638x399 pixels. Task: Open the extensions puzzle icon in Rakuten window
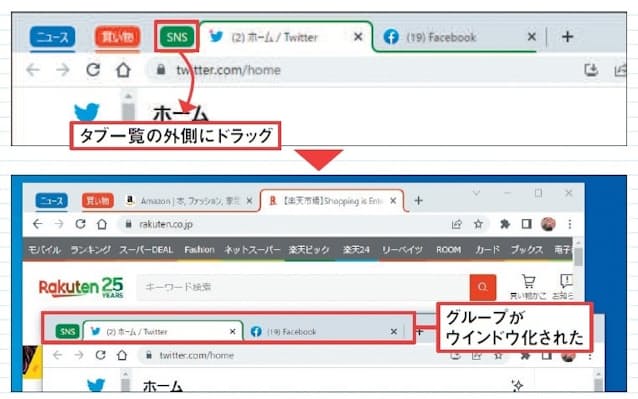tap(505, 224)
